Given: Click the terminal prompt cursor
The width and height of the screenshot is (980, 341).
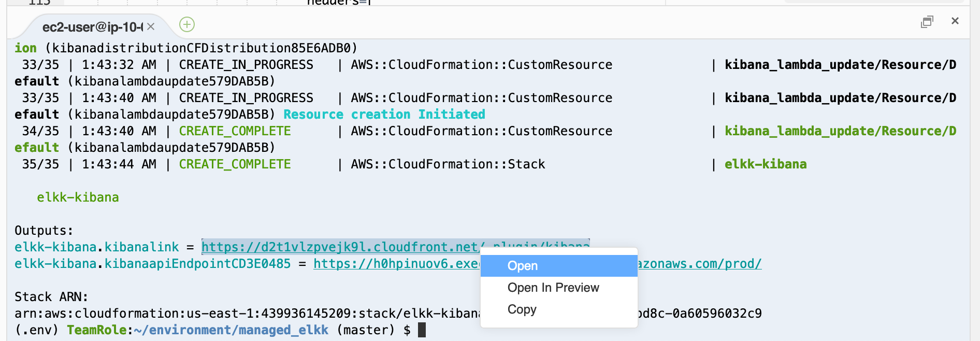Looking at the screenshot, I should 422,330.
